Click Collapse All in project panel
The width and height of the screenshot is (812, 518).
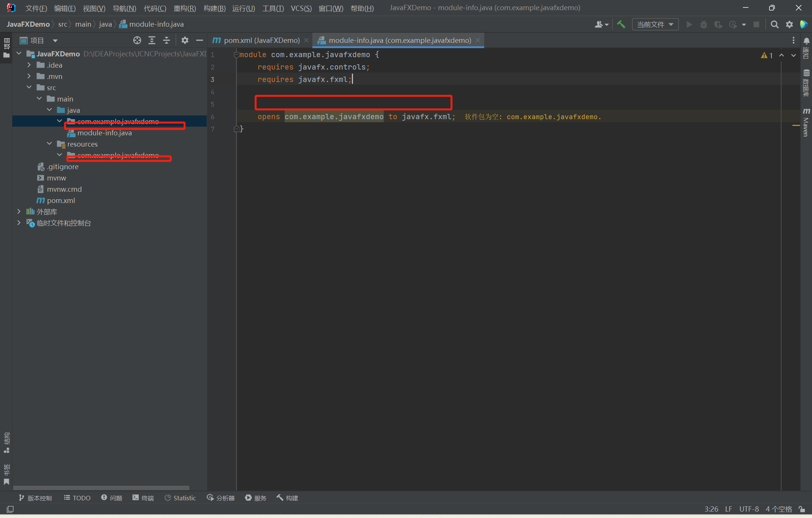pos(167,40)
